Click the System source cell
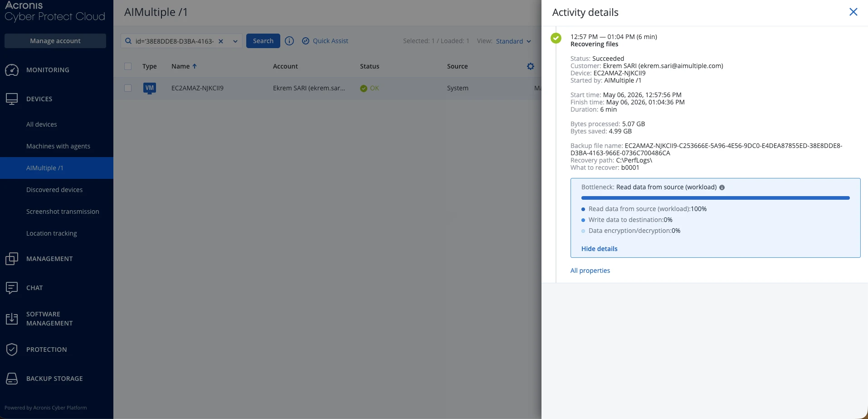868x419 pixels. pyautogui.click(x=458, y=88)
